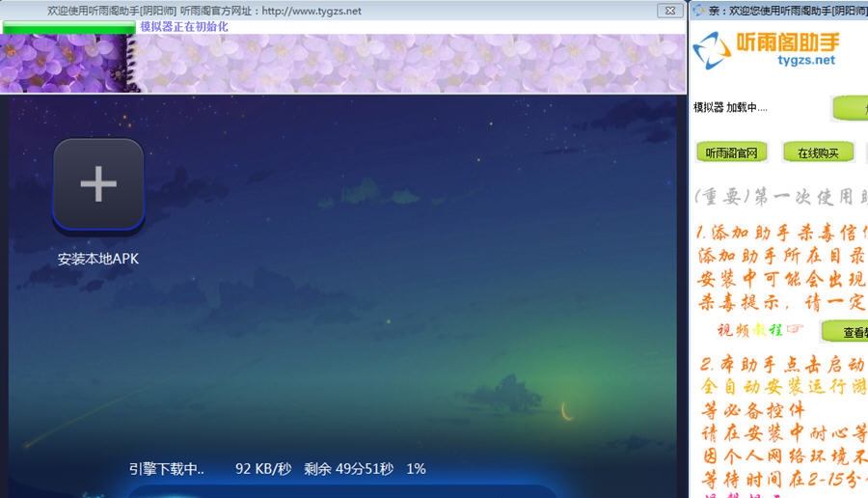Click the green initialization progress bar
868x498 pixels.
pos(69,27)
